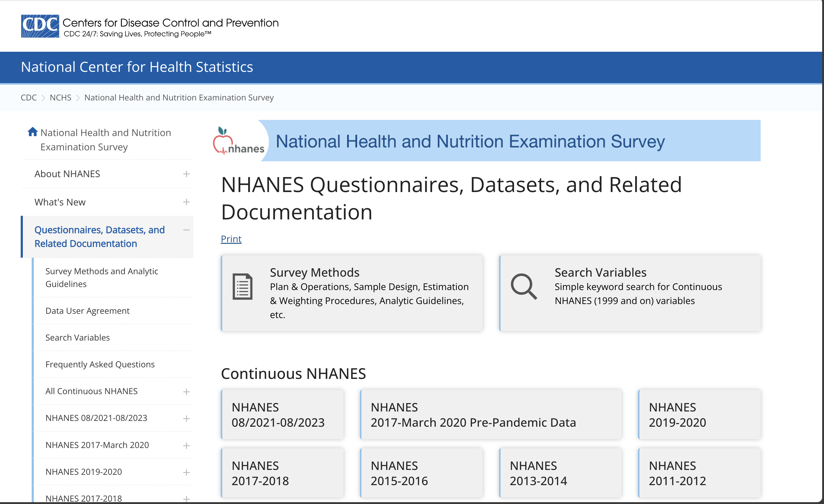Expand NHANES 2017-March 2020 sidebar item
Screen dimensions: 824x504
[x=186, y=446]
